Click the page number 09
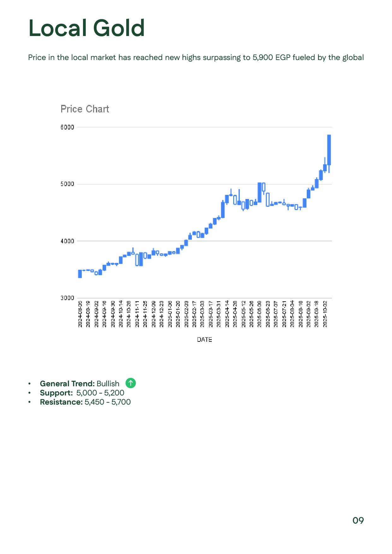 point(358,520)
